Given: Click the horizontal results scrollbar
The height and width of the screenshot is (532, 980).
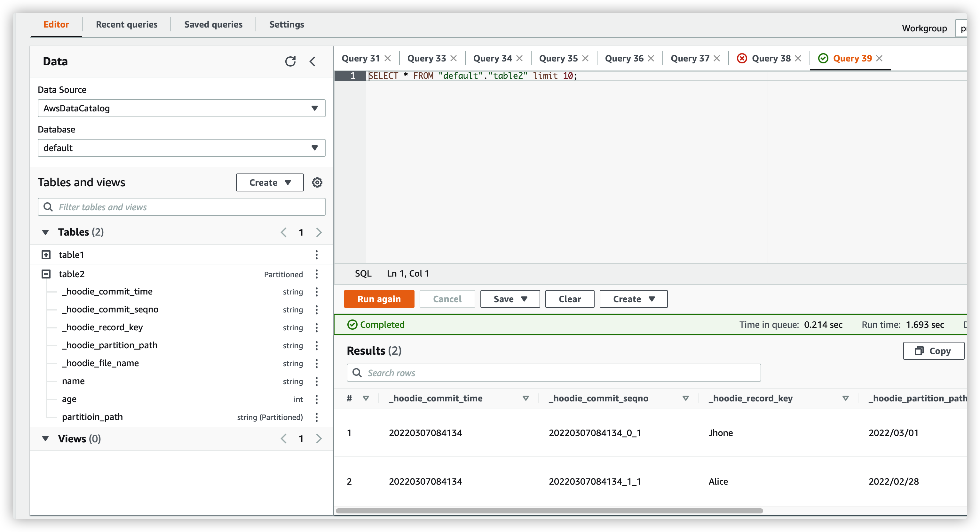Looking at the screenshot, I should pos(549,511).
